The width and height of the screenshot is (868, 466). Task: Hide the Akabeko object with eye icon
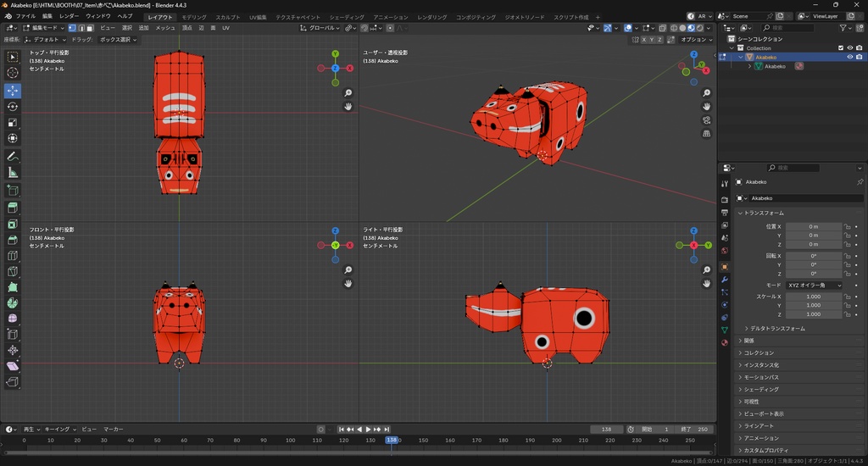tap(849, 57)
